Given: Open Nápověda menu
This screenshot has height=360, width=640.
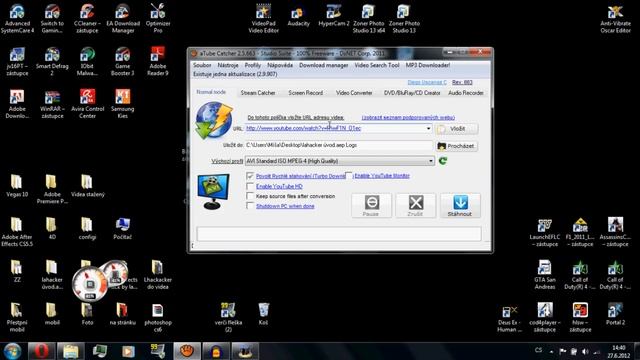Looking at the screenshot, I should pyautogui.click(x=280, y=65).
